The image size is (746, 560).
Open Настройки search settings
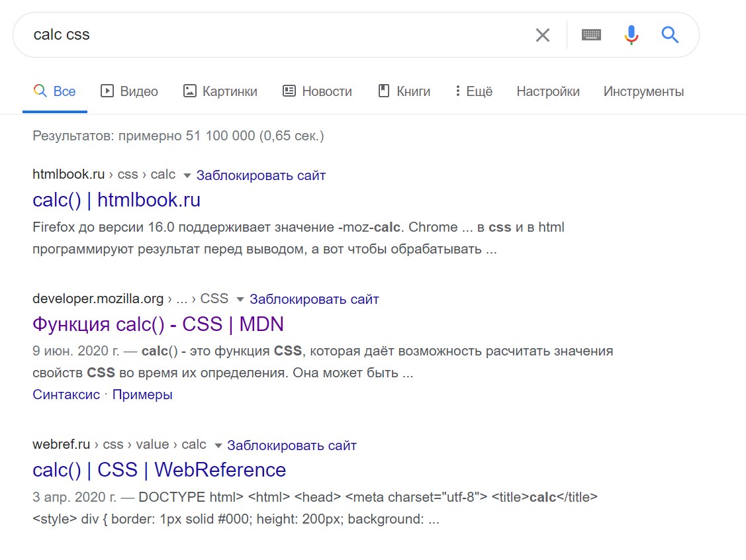click(x=548, y=91)
